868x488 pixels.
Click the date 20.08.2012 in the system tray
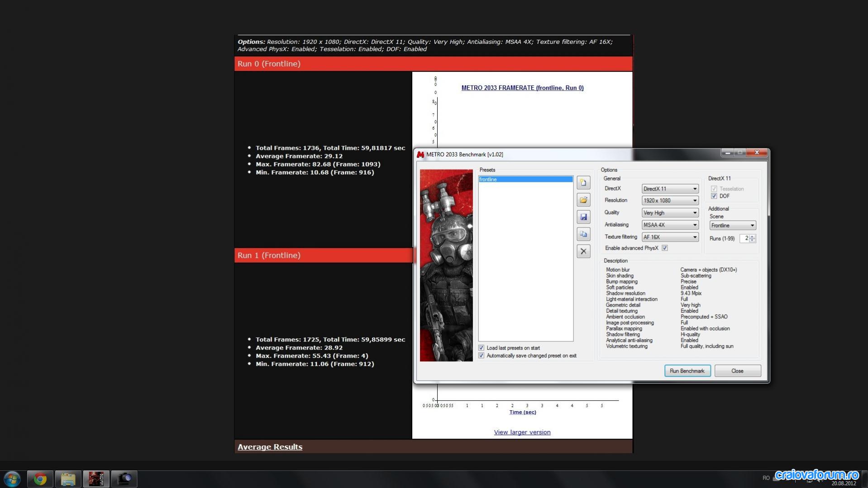click(x=844, y=483)
